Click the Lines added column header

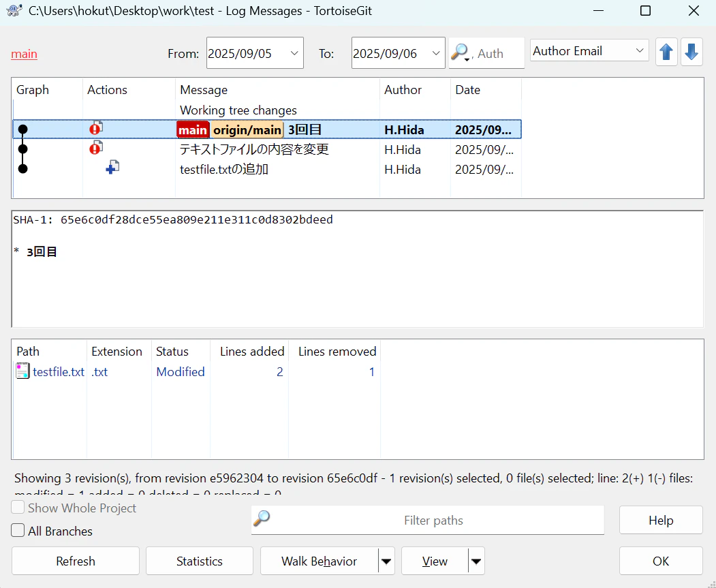click(249, 352)
